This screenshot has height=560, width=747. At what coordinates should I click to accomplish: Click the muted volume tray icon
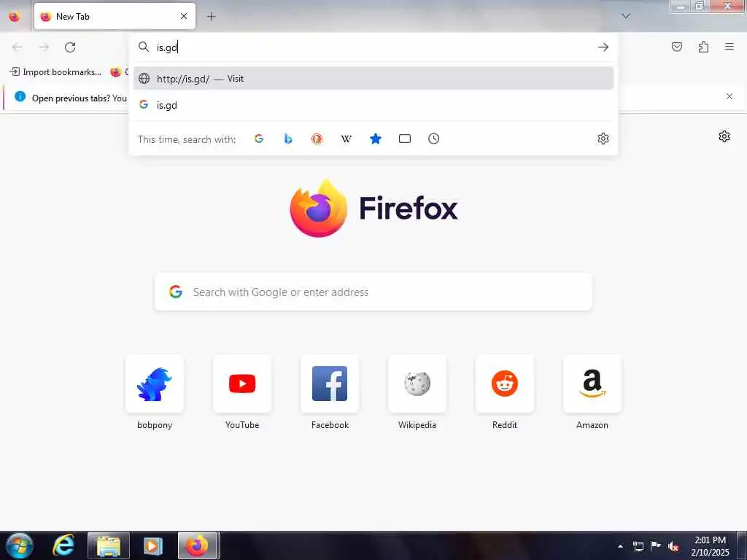[673, 546]
